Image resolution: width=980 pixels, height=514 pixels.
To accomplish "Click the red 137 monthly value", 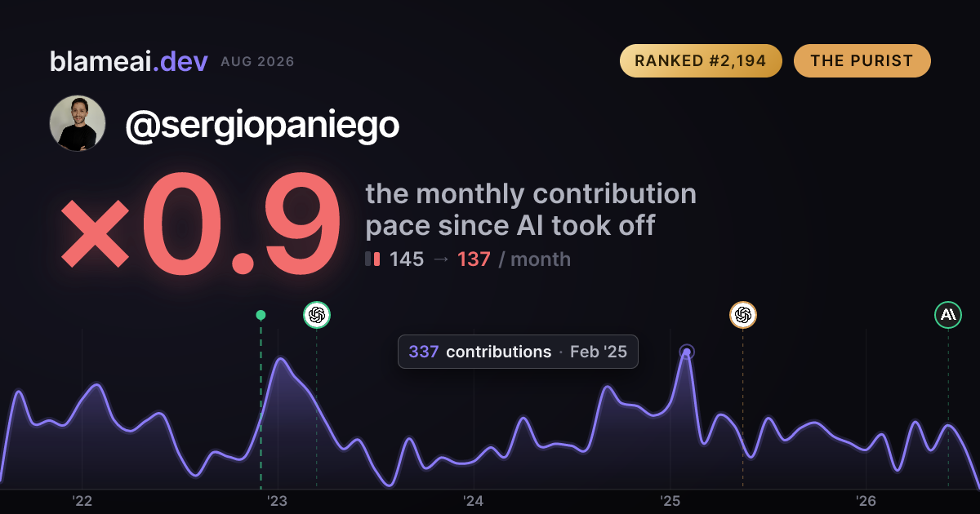I will 474,259.
